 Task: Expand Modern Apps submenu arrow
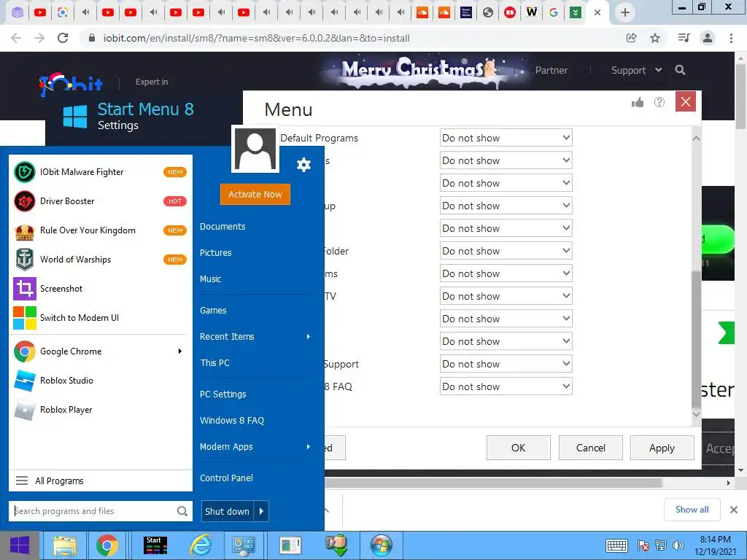(309, 447)
